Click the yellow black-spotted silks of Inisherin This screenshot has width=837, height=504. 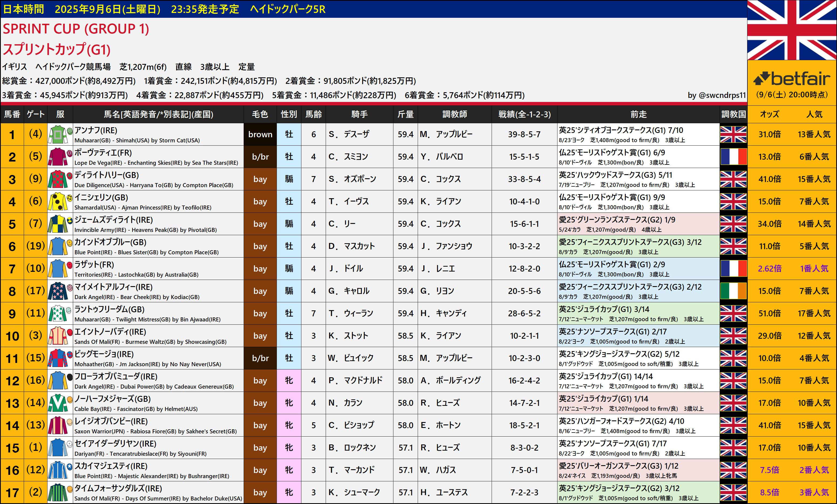pyautogui.click(x=57, y=202)
